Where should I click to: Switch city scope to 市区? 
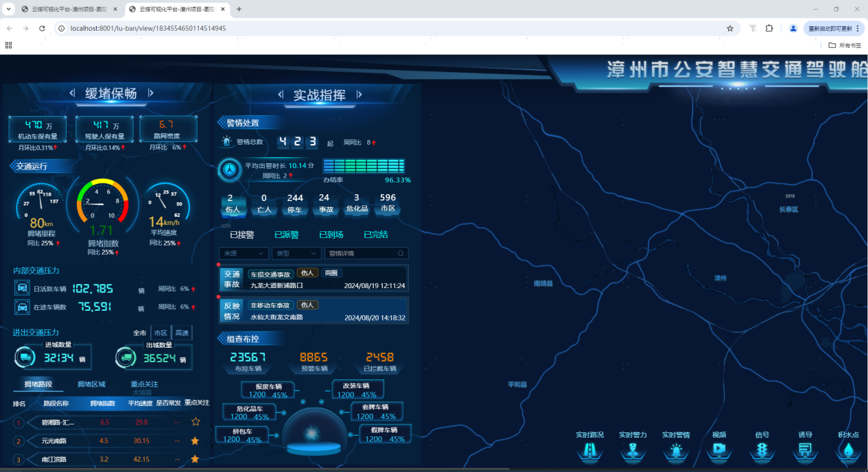pos(161,332)
